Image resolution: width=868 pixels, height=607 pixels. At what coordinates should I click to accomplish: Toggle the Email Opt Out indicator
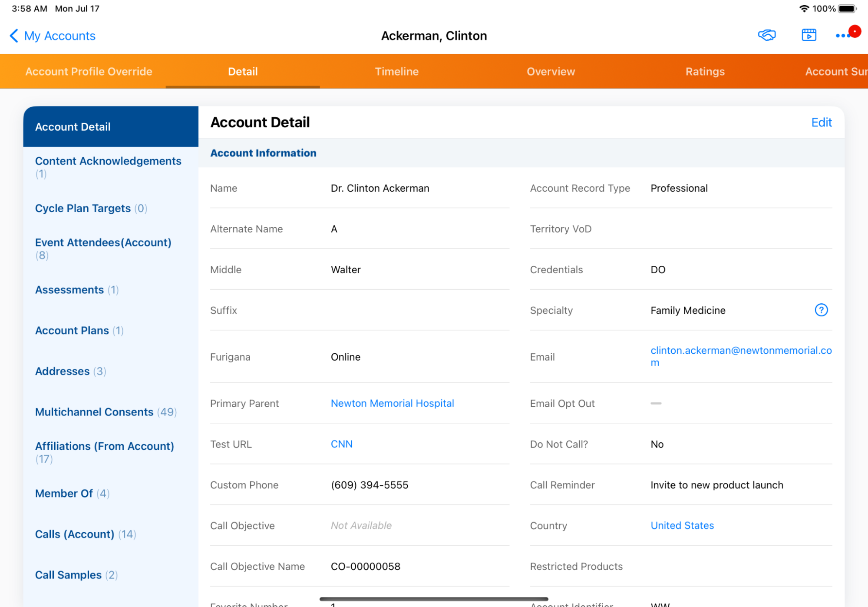[x=656, y=403]
